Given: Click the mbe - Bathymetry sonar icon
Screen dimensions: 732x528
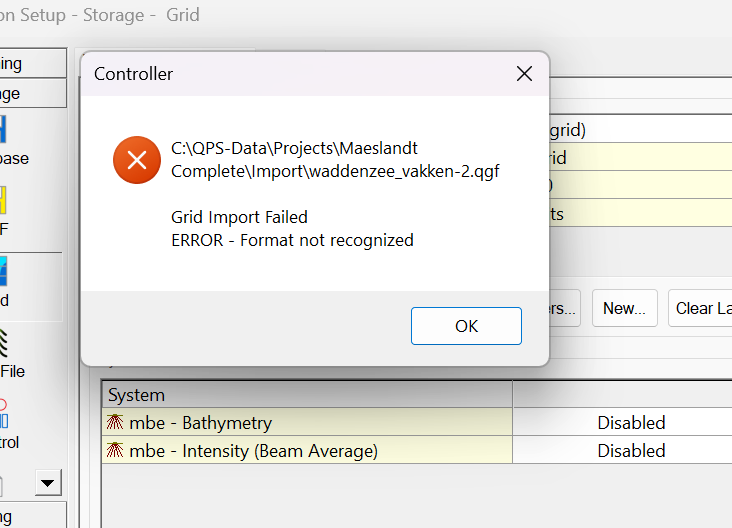Looking at the screenshot, I should point(116,423).
